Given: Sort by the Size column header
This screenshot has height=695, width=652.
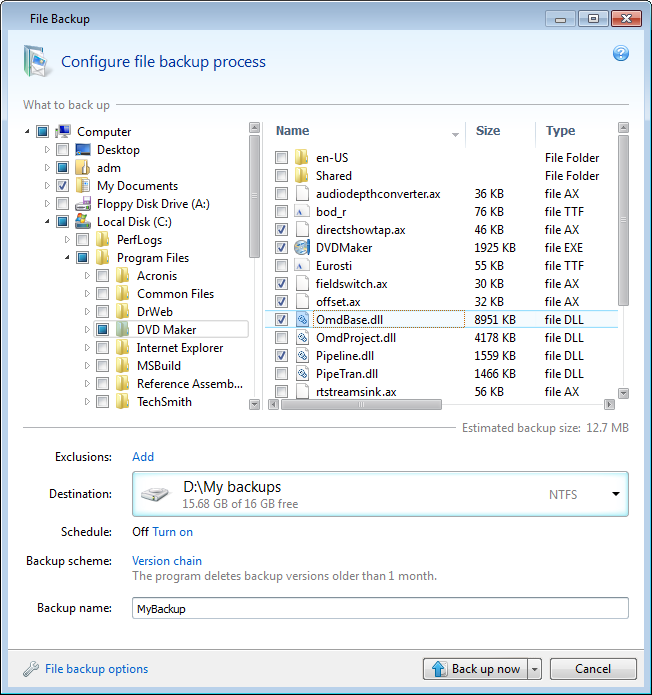Looking at the screenshot, I should pyautogui.click(x=488, y=131).
